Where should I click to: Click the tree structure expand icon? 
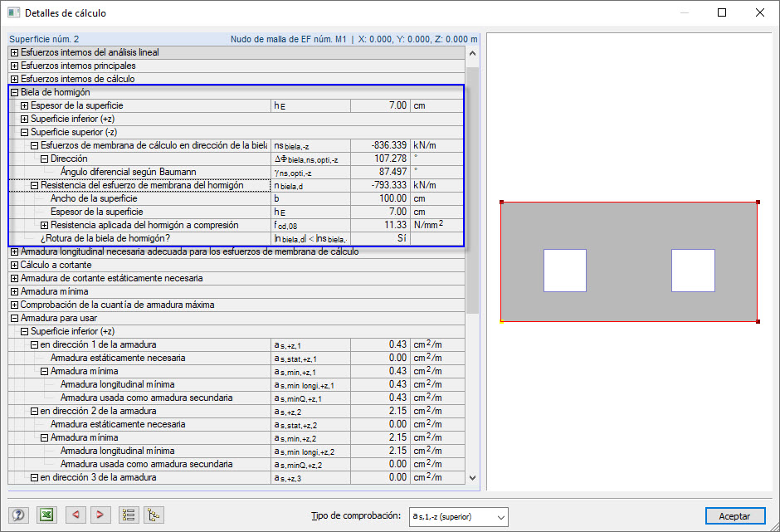pos(154,515)
